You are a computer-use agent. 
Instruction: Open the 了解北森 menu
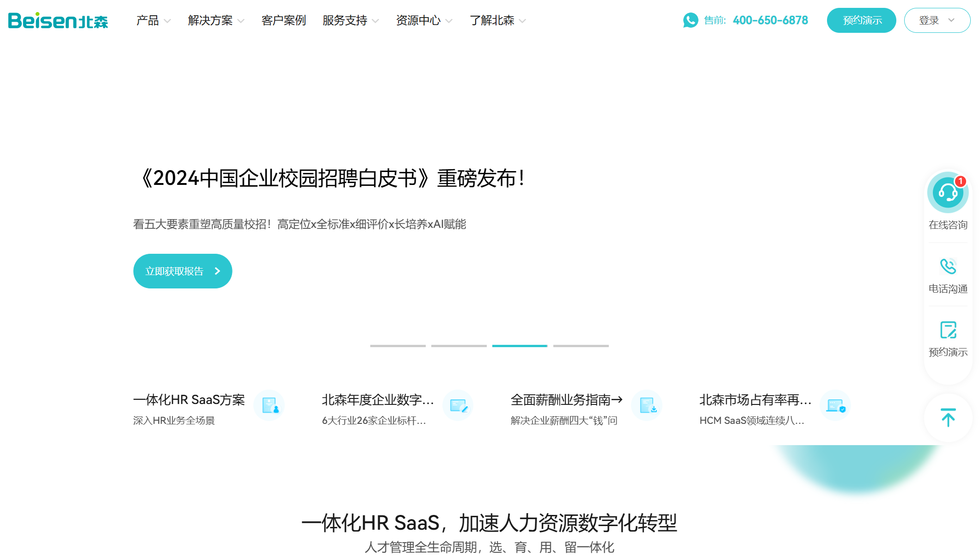[492, 20]
